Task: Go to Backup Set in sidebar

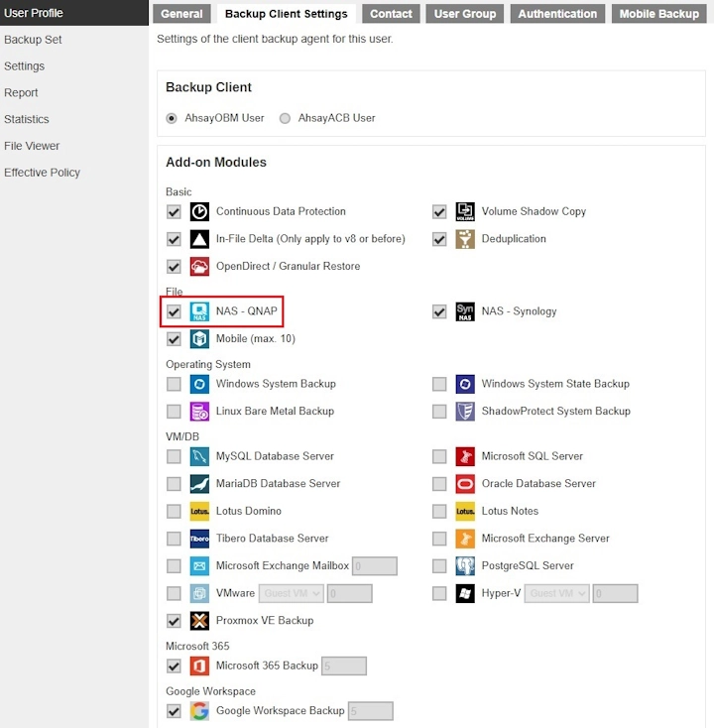Action: 33,40
